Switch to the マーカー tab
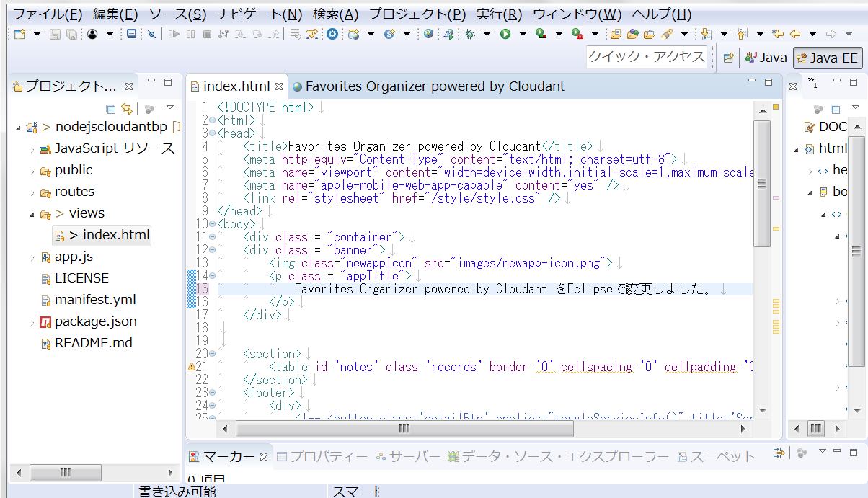Image resolution: width=868 pixels, height=498 pixels. coord(228,457)
